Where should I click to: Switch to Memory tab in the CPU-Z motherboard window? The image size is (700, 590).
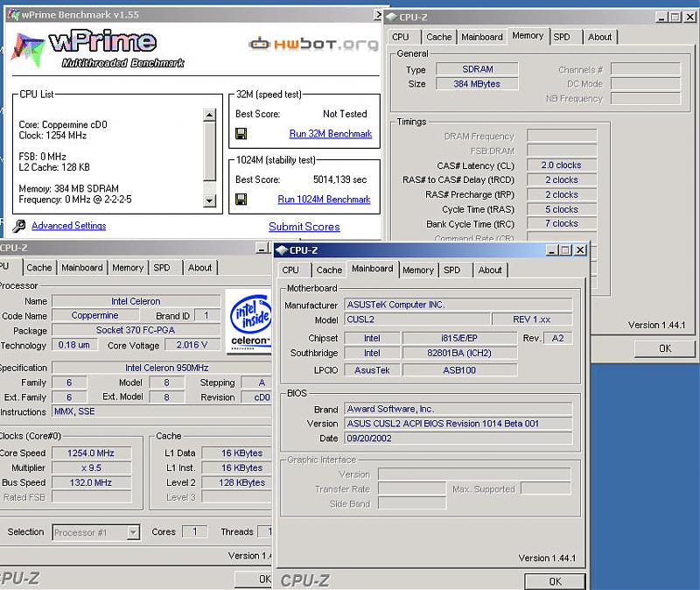(x=418, y=270)
